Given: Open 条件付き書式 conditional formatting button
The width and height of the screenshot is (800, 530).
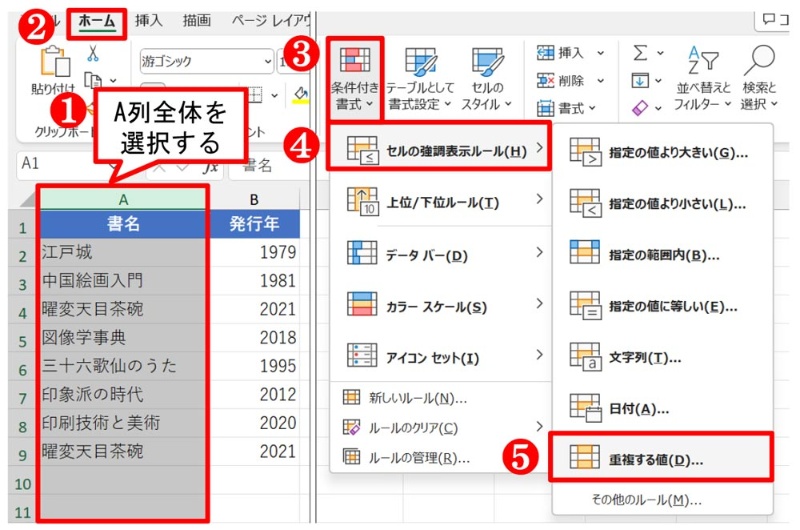Looking at the screenshot, I should click(x=355, y=79).
